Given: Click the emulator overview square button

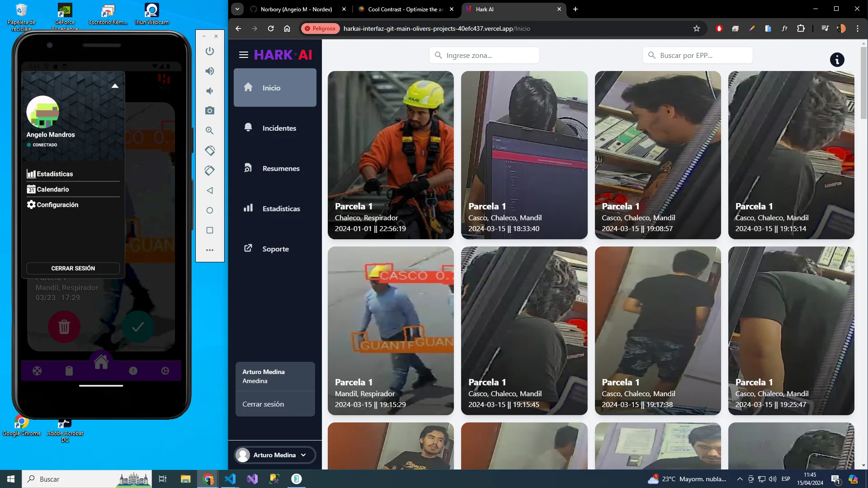Looking at the screenshot, I should coord(210,230).
